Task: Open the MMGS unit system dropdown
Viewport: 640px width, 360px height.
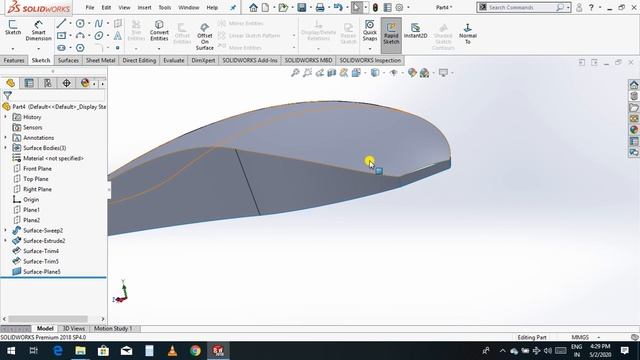Action: coord(599,338)
